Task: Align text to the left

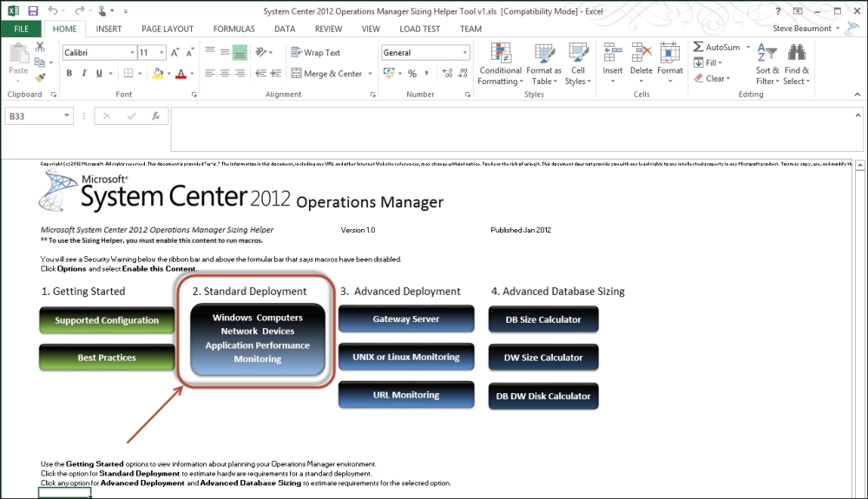Action: [210, 73]
